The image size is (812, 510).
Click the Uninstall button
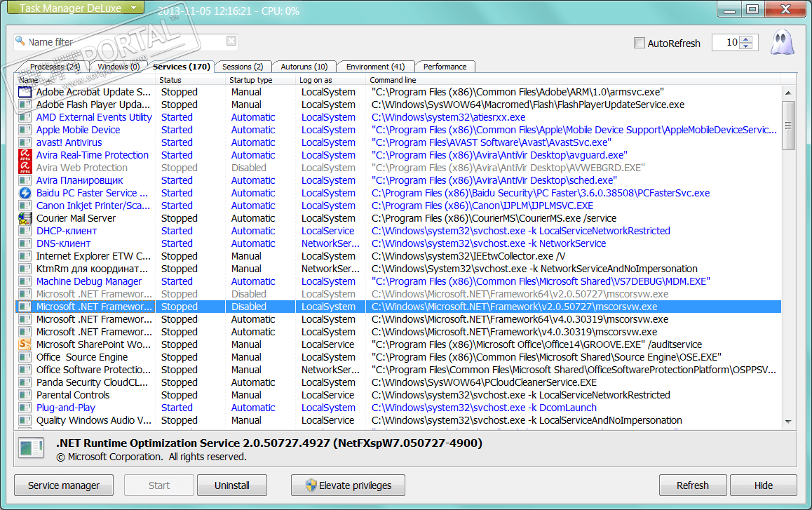click(232, 485)
